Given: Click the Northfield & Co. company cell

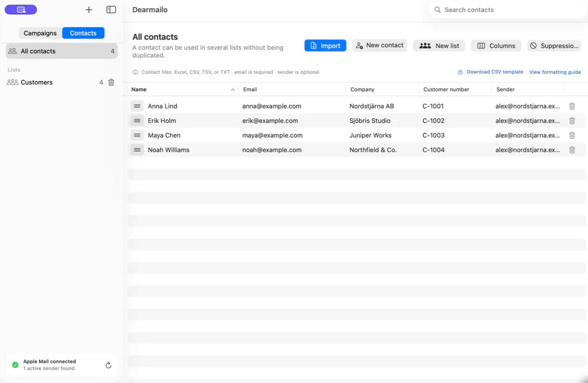Looking at the screenshot, I should (x=373, y=150).
